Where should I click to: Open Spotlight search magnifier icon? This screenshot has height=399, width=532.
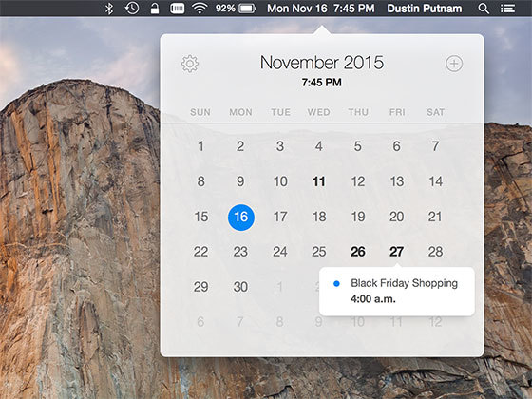(484, 9)
